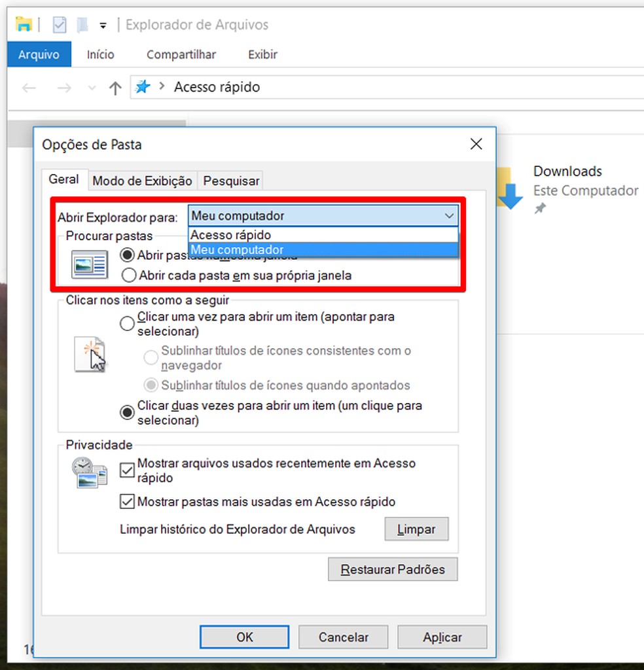Click the Procurar pastas window icon
Viewport: 644px width, 670px height.
(x=89, y=264)
